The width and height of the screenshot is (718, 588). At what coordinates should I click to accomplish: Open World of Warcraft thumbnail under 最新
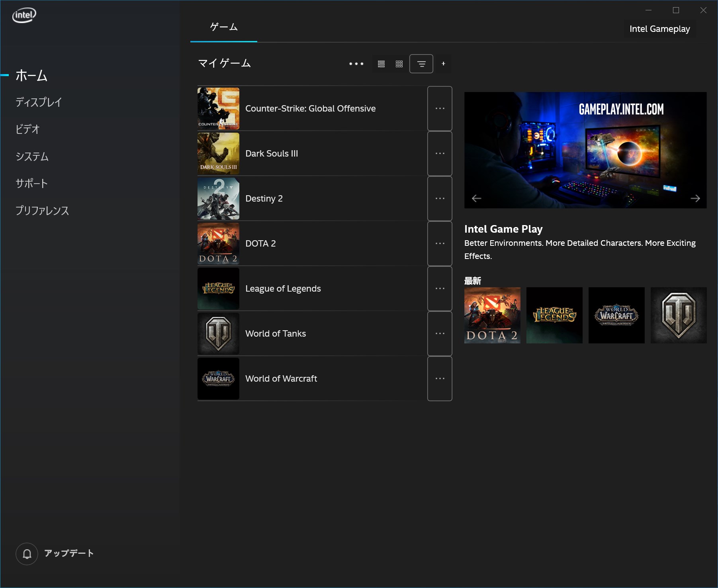(x=616, y=315)
